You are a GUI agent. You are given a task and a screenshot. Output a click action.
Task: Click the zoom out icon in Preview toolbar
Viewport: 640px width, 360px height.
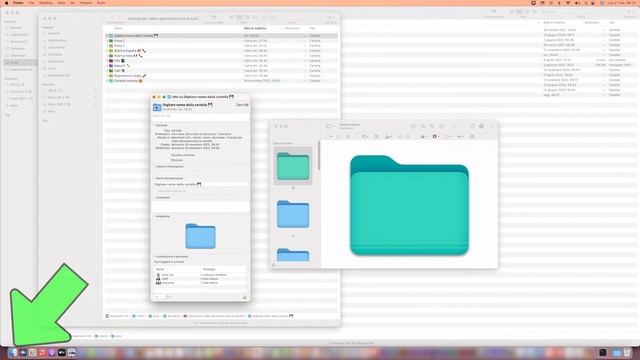tap(423, 126)
